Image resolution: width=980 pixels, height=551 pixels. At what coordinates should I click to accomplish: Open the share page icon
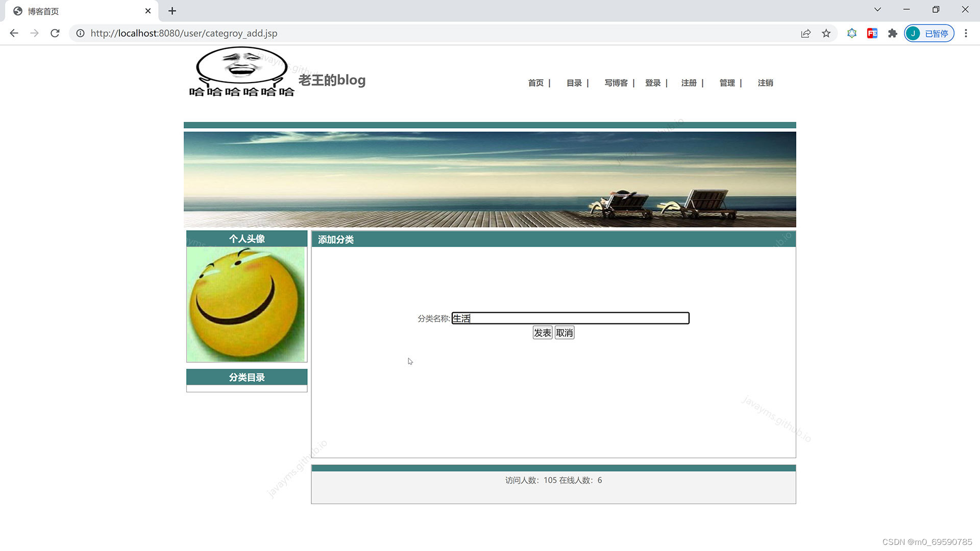[x=805, y=33]
